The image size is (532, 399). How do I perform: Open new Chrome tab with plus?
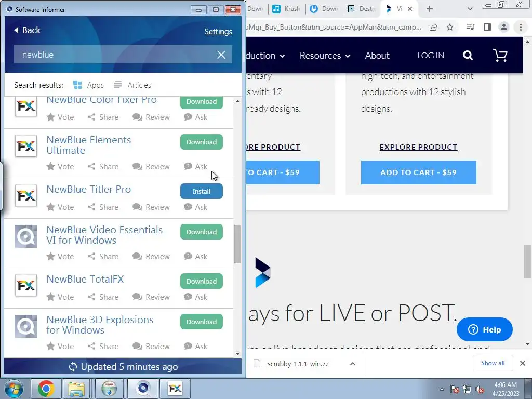coord(430,9)
